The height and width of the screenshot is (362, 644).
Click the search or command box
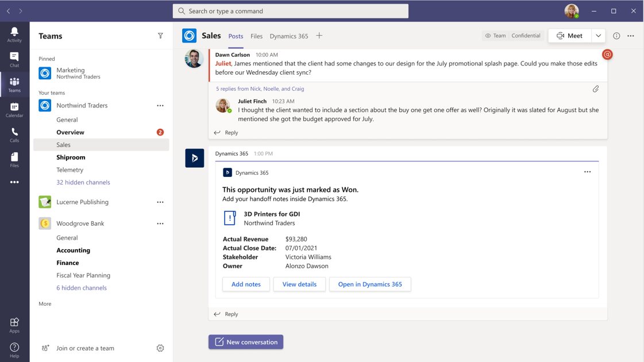pyautogui.click(x=291, y=11)
